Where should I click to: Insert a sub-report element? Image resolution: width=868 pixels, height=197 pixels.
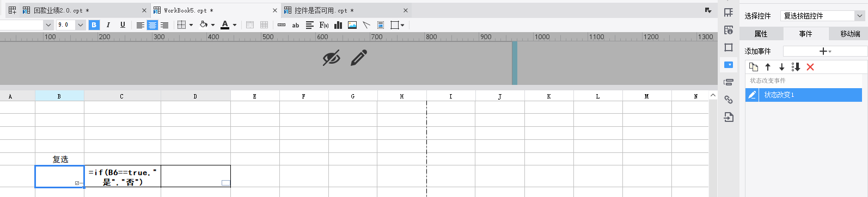click(x=381, y=25)
